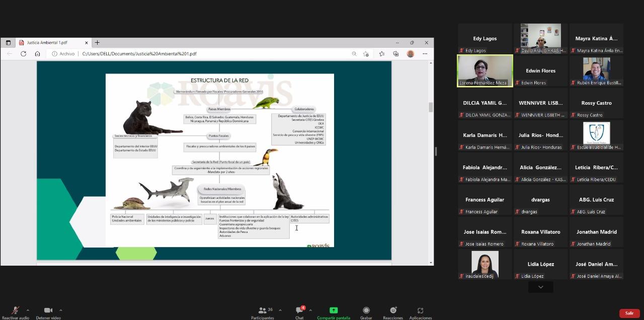The image size is (644, 320).
Task: Start recording with Grabar
Action: pyautogui.click(x=366, y=311)
